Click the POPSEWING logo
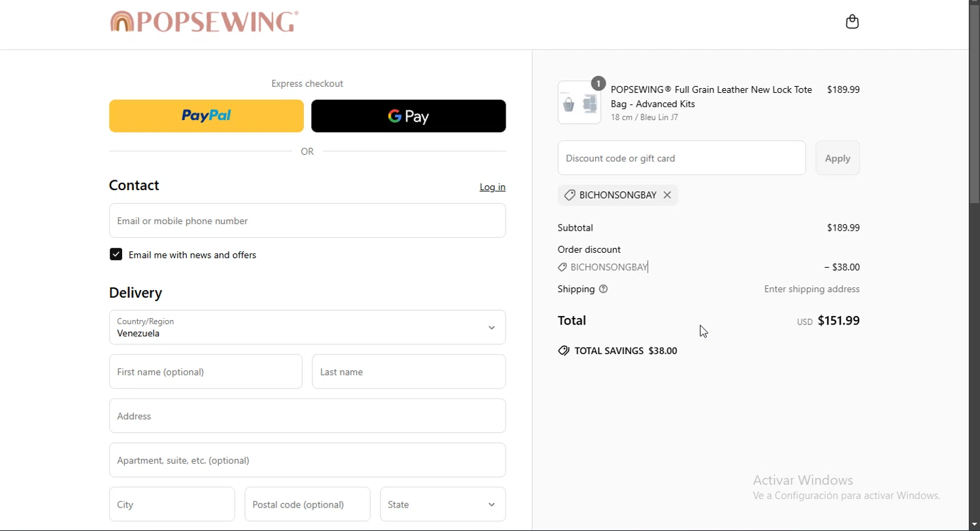Screen dimensions: 980x531 coord(204,22)
